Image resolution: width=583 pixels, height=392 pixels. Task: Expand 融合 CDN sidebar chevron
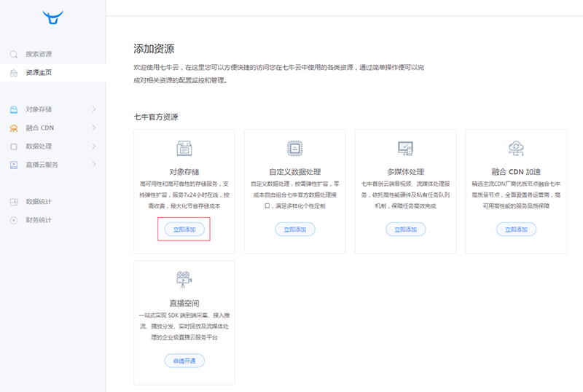(x=94, y=128)
